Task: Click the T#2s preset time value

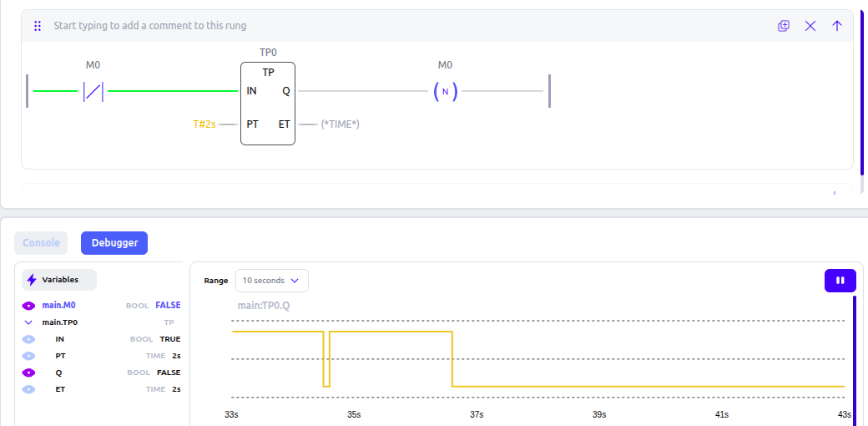Action: point(204,124)
